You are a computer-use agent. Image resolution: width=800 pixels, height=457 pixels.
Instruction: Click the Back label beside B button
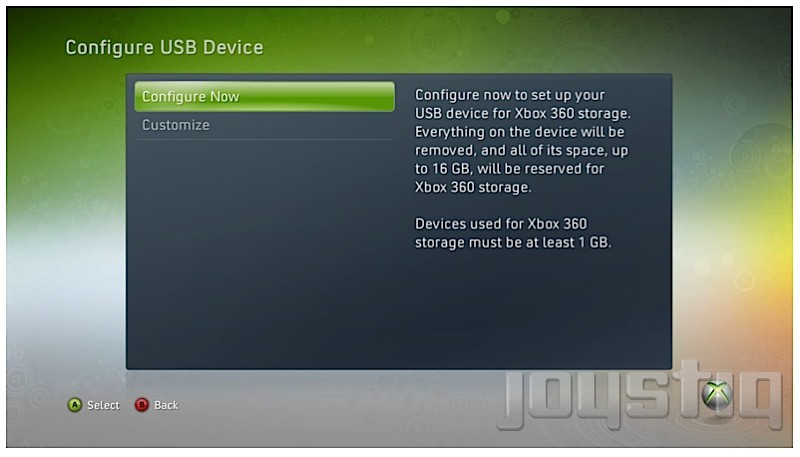[166, 405]
